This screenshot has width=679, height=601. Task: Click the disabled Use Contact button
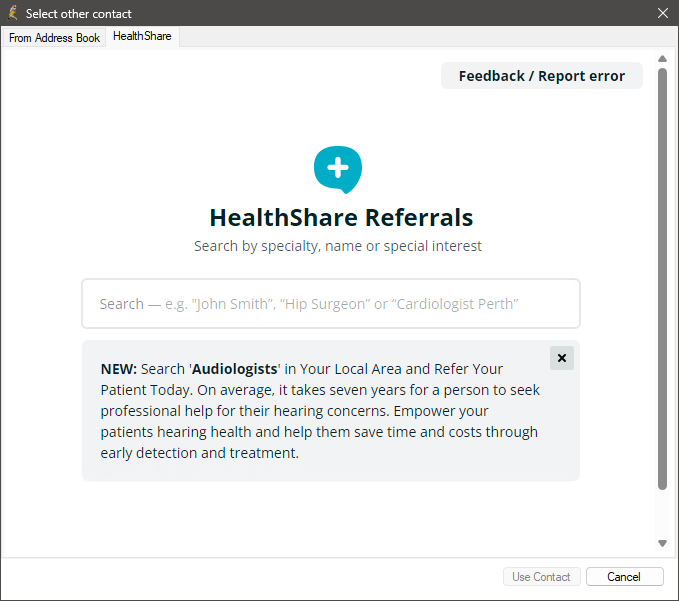541,577
